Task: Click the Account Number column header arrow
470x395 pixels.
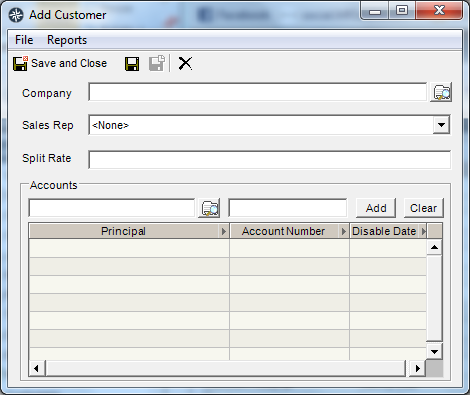Action: (344, 231)
